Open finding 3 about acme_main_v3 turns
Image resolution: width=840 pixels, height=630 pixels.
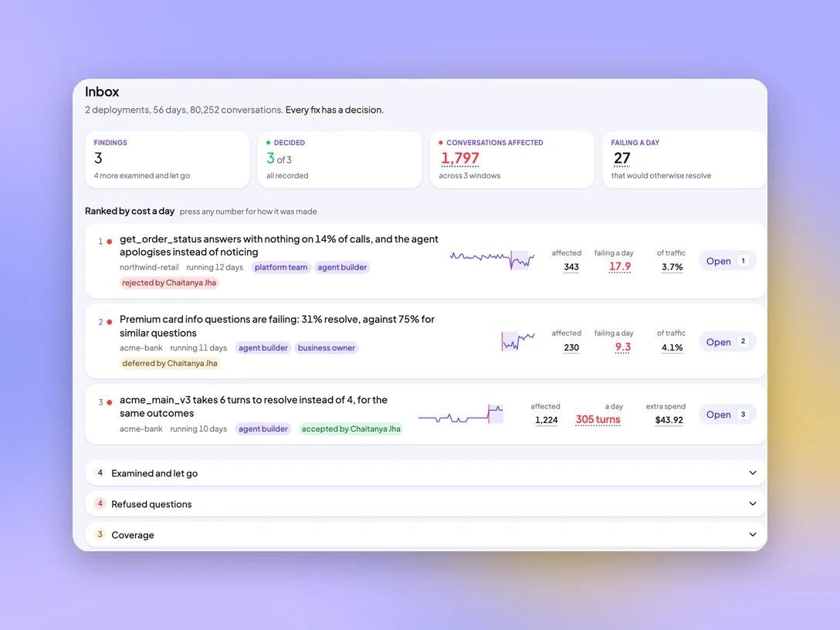(x=727, y=414)
